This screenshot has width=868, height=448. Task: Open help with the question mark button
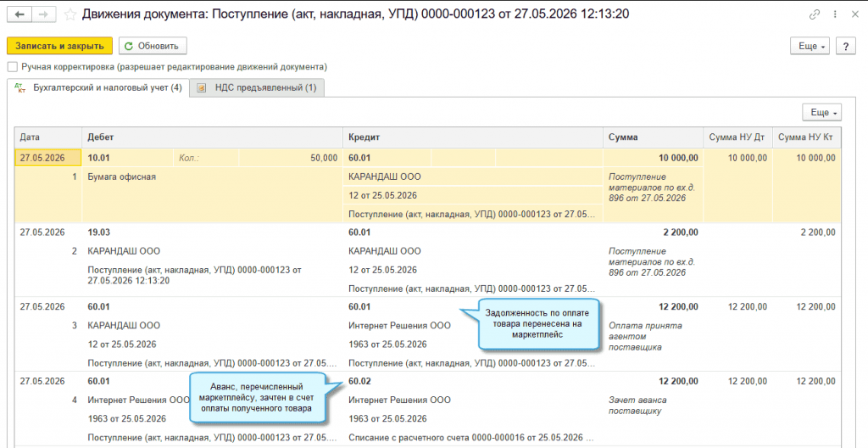click(845, 47)
